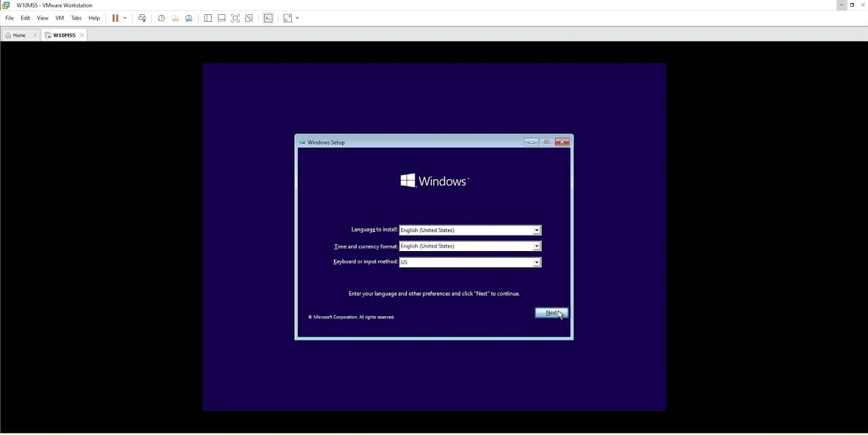868x435 pixels.
Task: Expand Time and currency format dropdown
Action: pos(536,246)
